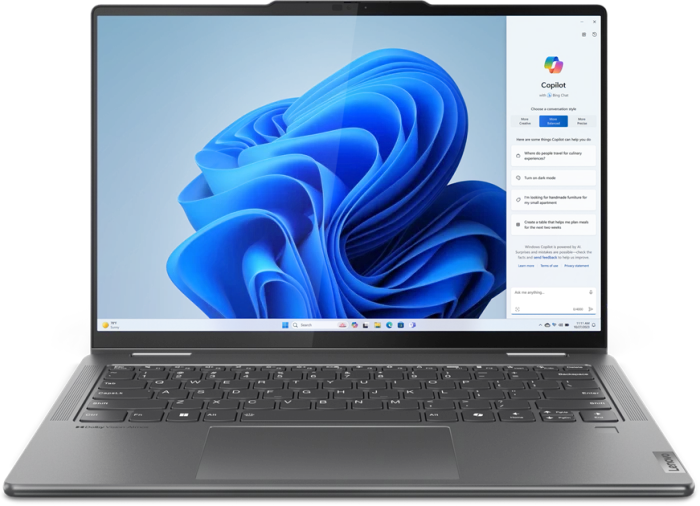Close the Copilot panel
This screenshot has width=700, height=506.
click(594, 21)
